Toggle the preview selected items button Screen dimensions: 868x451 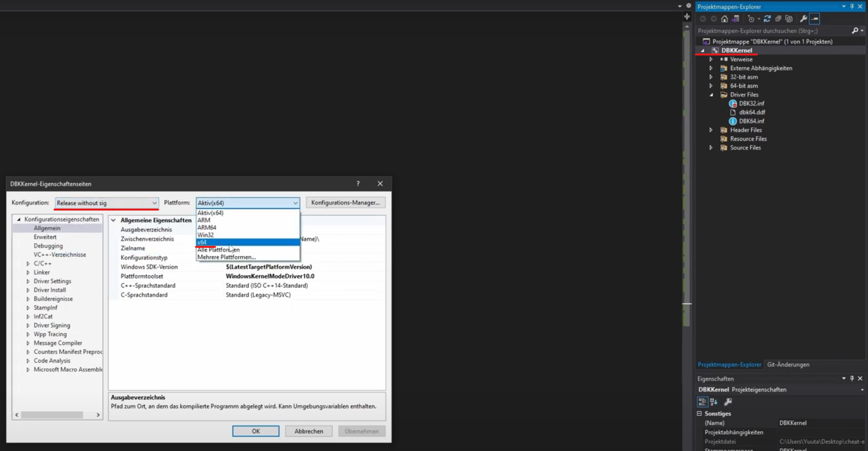point(815,19)
